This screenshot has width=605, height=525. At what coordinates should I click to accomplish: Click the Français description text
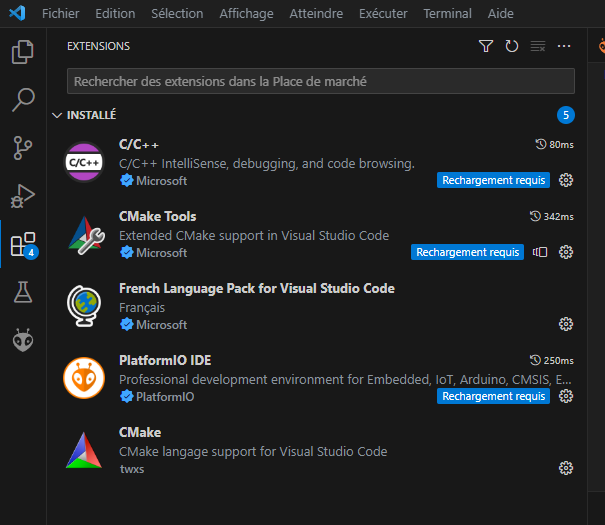coord(142,308)
